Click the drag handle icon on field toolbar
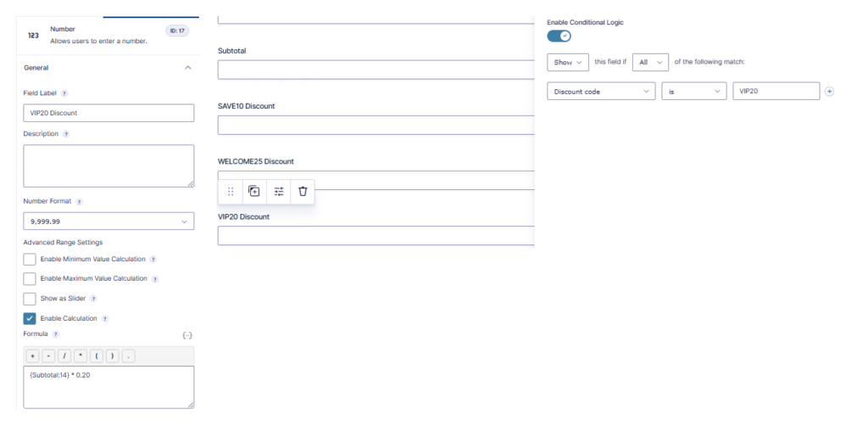868x426 pixels. coord(231,191)
